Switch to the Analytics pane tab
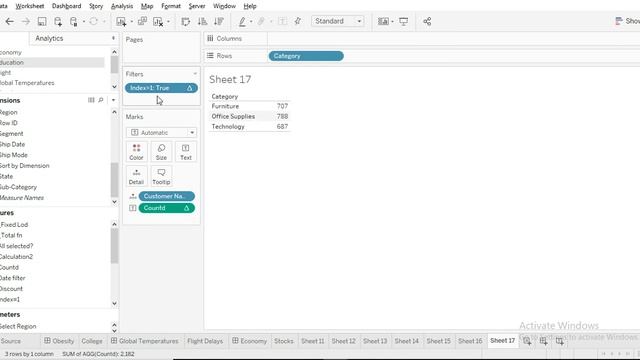640x360 pixels. coord(49,38)
